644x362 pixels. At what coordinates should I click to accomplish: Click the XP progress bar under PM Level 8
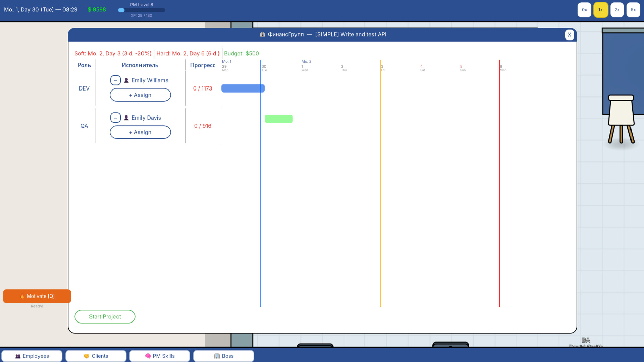coord(142,10)
